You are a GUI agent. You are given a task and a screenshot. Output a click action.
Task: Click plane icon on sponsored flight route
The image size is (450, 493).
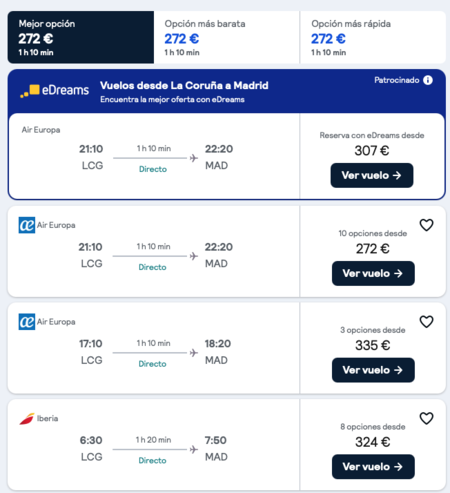click(194, 158)
